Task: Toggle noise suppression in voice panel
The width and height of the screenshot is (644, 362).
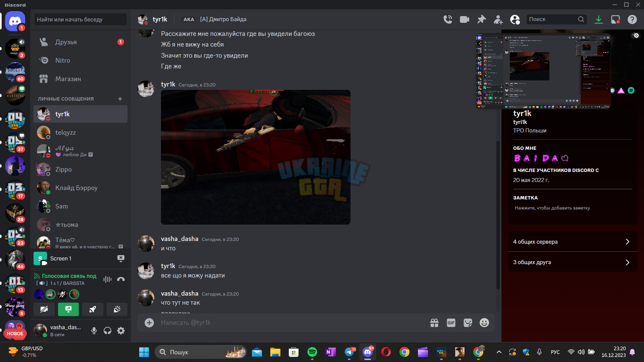Action: (x=107, y=279)
